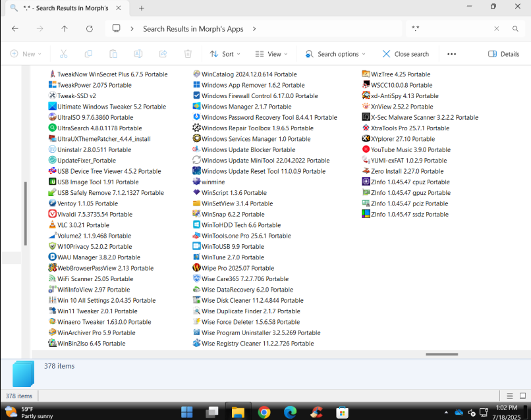Open Microsoft Edge from the taskbar
The image size is (531, 420).
pyautogui.click(x=291, y=412)
